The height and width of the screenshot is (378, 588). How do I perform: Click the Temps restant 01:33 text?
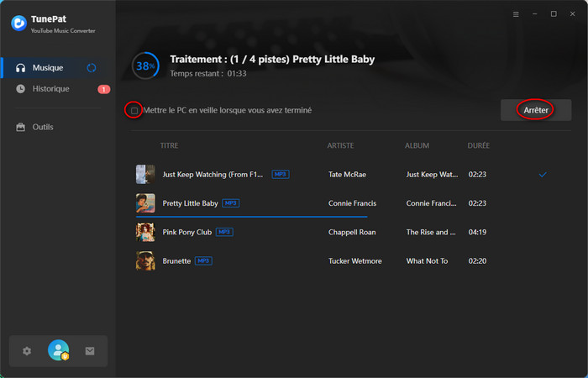coord(208,74)
